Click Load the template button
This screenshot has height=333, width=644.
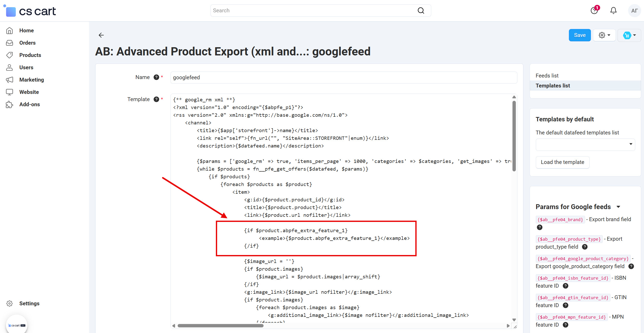562,162
